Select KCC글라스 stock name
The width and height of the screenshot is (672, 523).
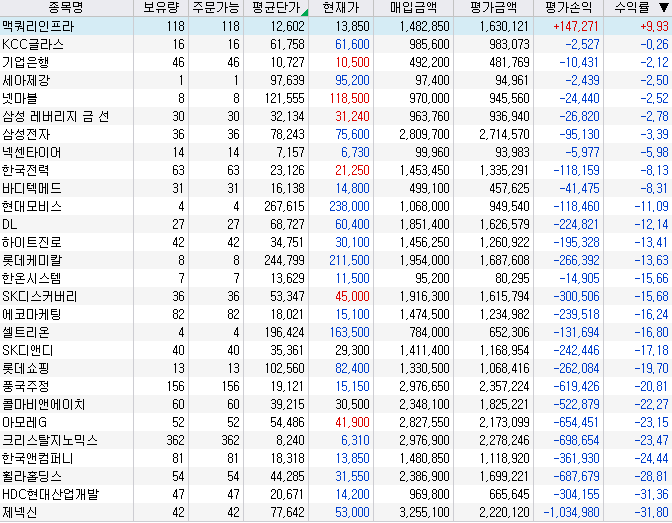click(33, 44)
